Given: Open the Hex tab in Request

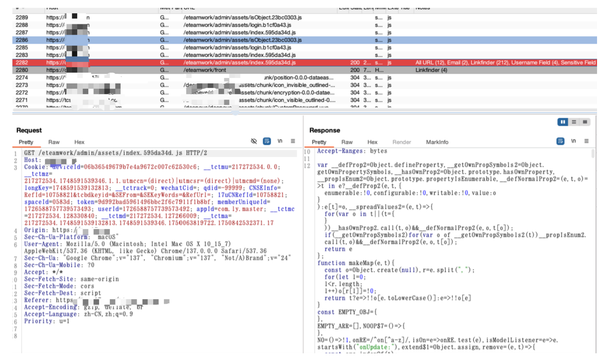Looking at the screenshot, I should (79, 142).
